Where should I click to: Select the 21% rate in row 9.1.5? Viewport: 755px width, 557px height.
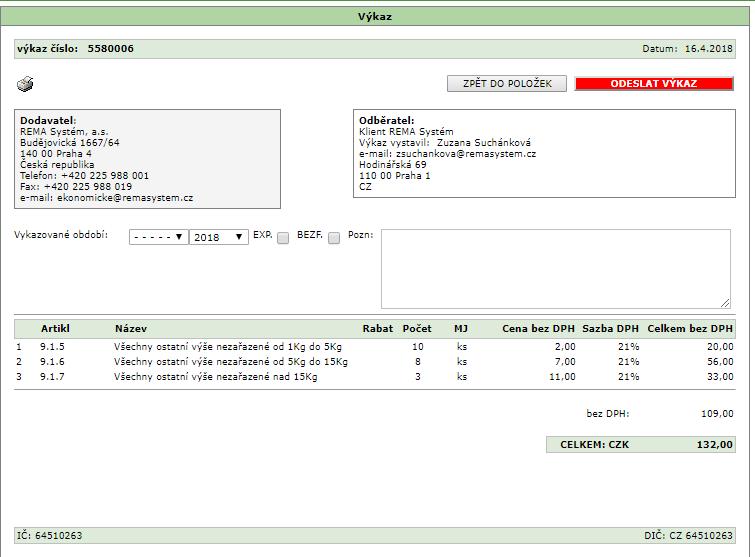point(629,347)
